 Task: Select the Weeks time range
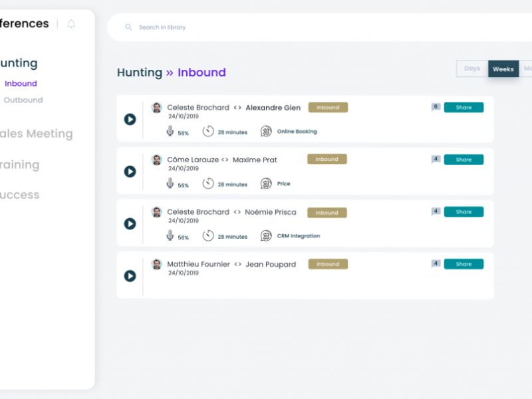(503, 69)
